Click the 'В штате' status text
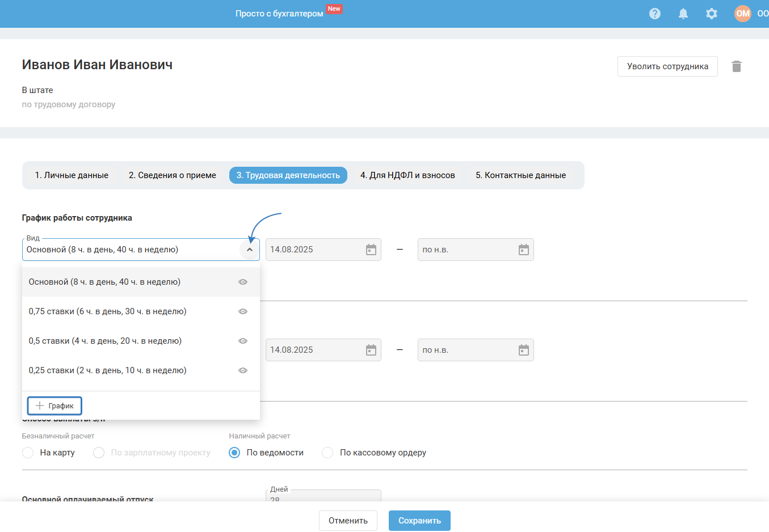This screenshot has height=532, width=769. coord(37,90)
